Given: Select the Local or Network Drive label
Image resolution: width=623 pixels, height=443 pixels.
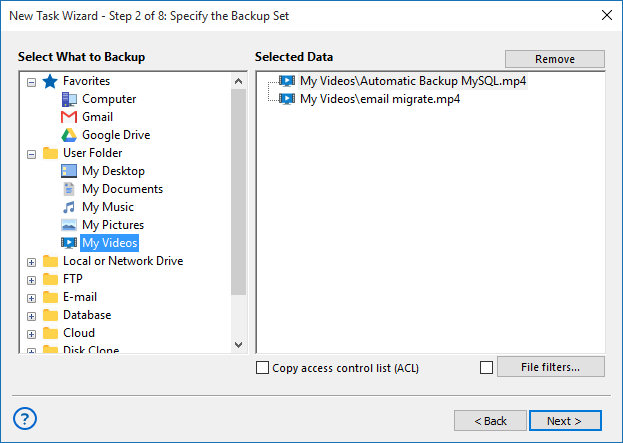Looking at the screenshot, I should 123,261.
